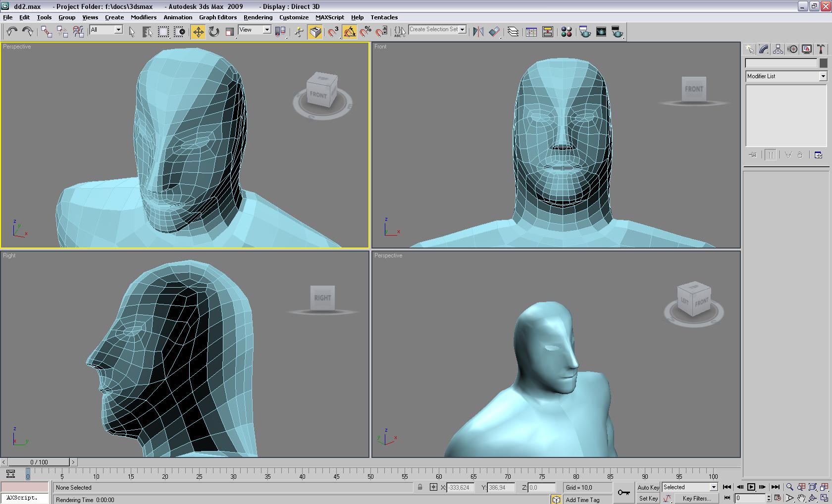This screenshot has height=504, width=832.
Task: Open the Graph Editors menu
Action: tap(218, 17)
